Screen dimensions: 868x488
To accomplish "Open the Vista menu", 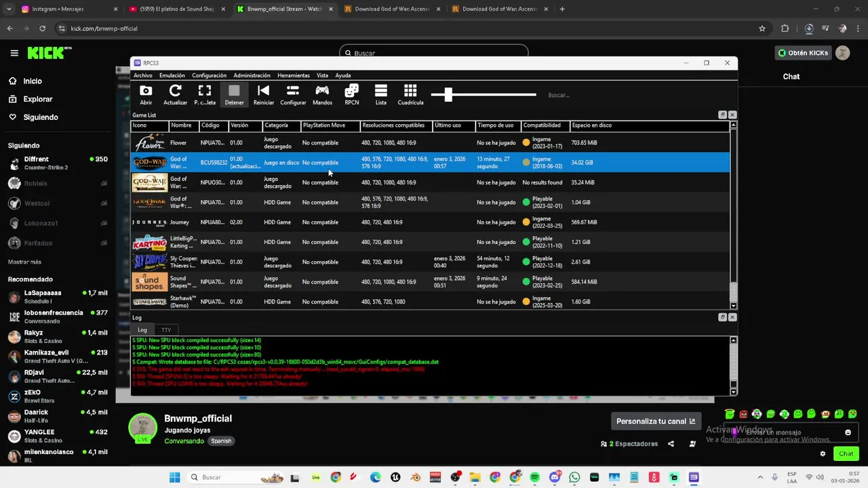I will pos(322,75).
